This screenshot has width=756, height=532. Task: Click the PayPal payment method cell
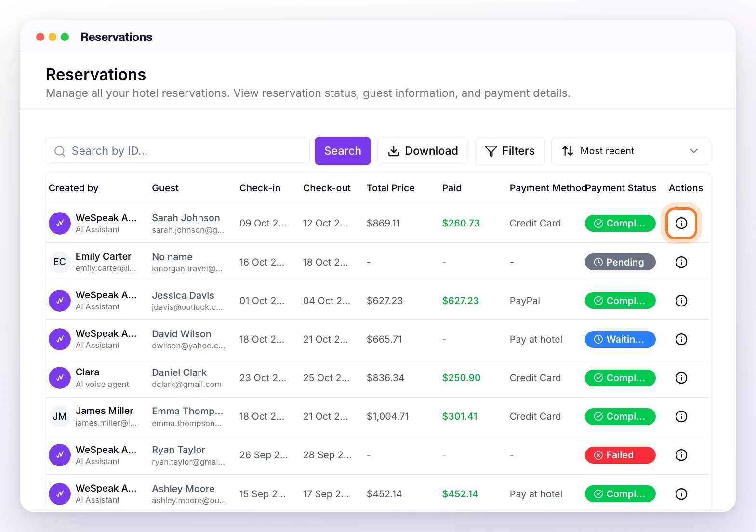[x=525, y=301]
